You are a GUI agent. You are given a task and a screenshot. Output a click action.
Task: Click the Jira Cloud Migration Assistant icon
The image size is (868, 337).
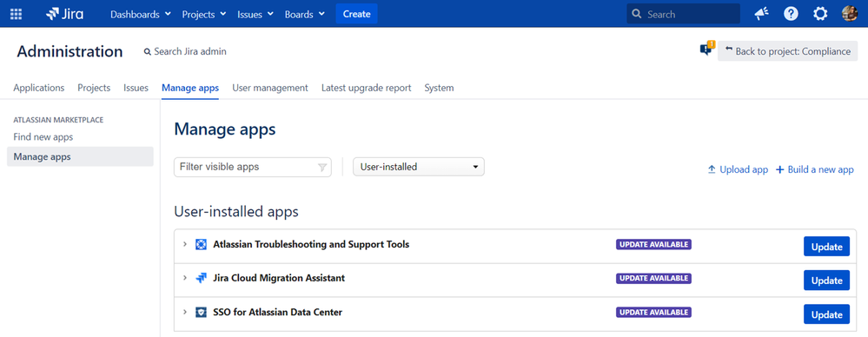click(201, 278)
